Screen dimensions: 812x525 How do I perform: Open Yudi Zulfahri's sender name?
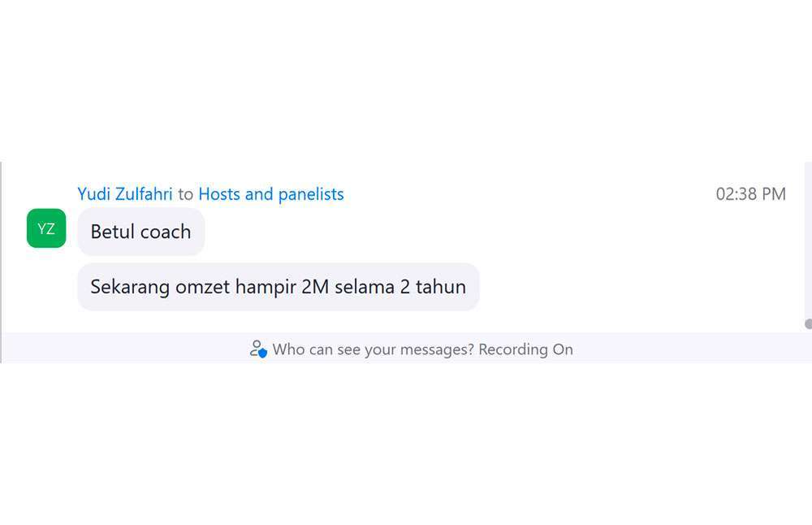click(125, 194)
